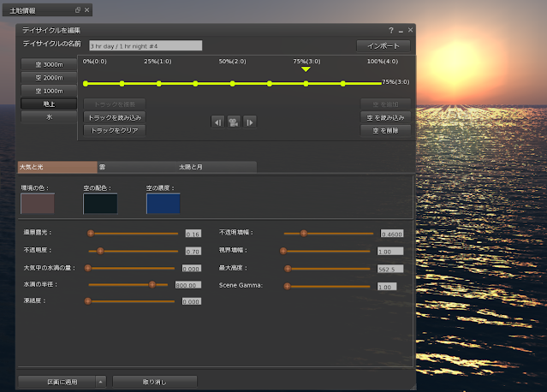
Task: Open the 環境の色 color swatch
Action: pyautogui.click(x=38, y=204)
